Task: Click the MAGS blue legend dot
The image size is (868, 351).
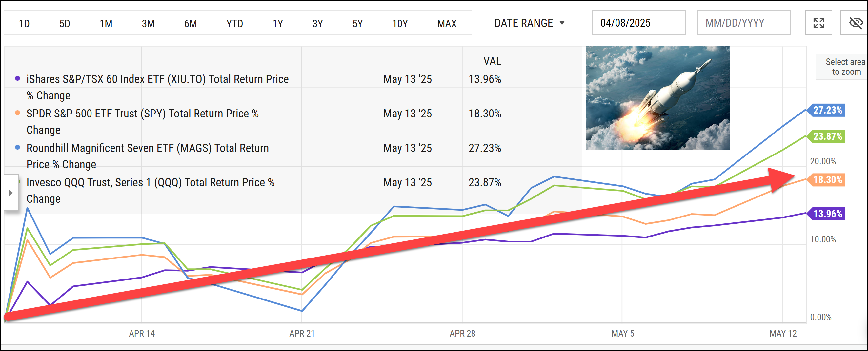Action: (x=17, y=147)
